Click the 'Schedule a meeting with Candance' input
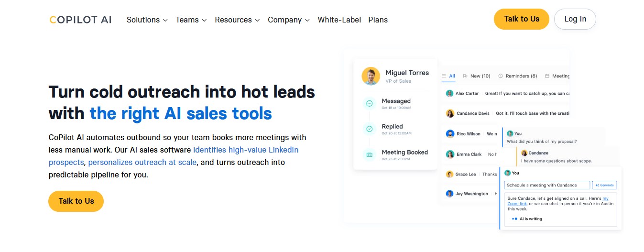Viewport: 644px width, 252px height. tap(547, 185)
